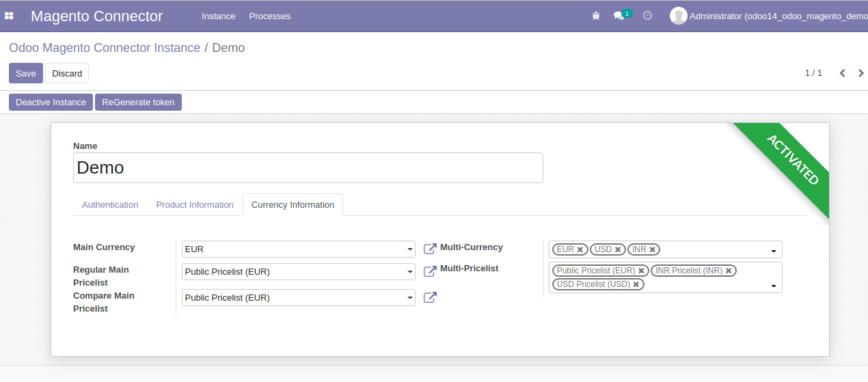Remove the USD currency tag
The width and height of the screenshot is (868, 382).
pos(618,249)
